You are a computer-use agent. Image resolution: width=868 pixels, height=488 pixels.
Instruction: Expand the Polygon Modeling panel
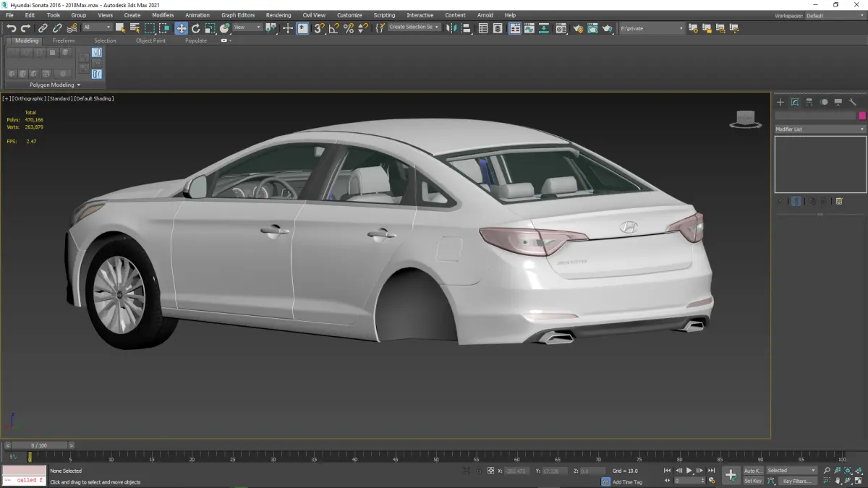(x=55, y=85)
